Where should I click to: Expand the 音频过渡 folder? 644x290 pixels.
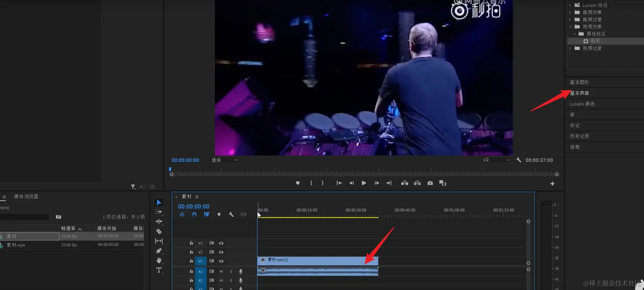570,20
